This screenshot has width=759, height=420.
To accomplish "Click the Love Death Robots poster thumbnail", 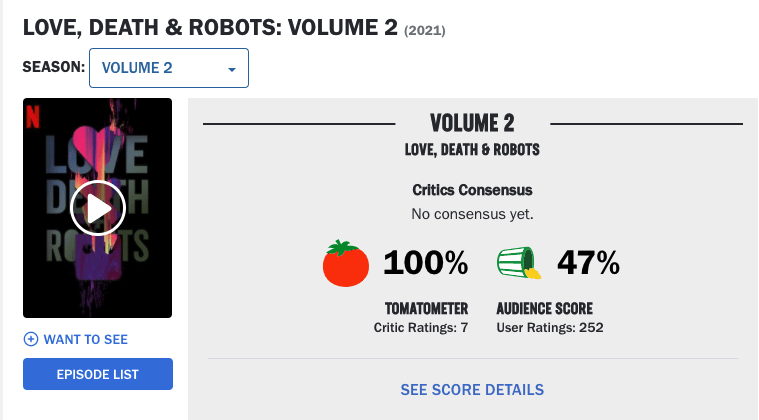I will tap(98, 208).
